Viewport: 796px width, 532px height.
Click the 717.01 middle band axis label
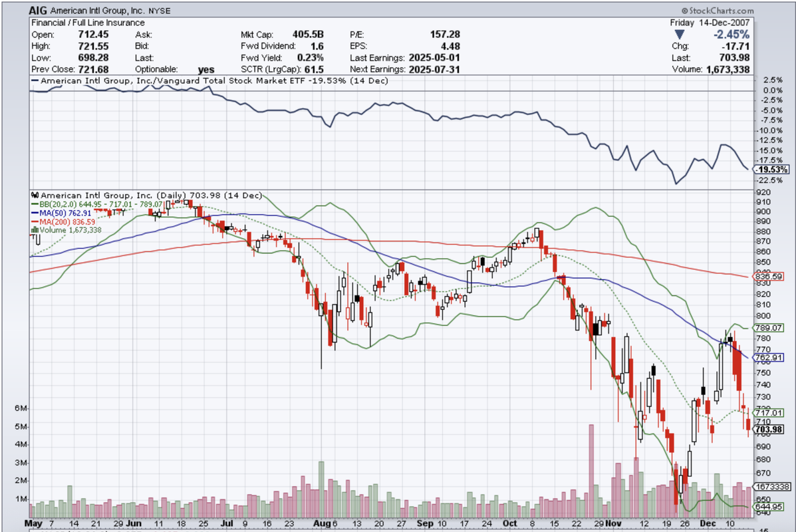point(769,413)
